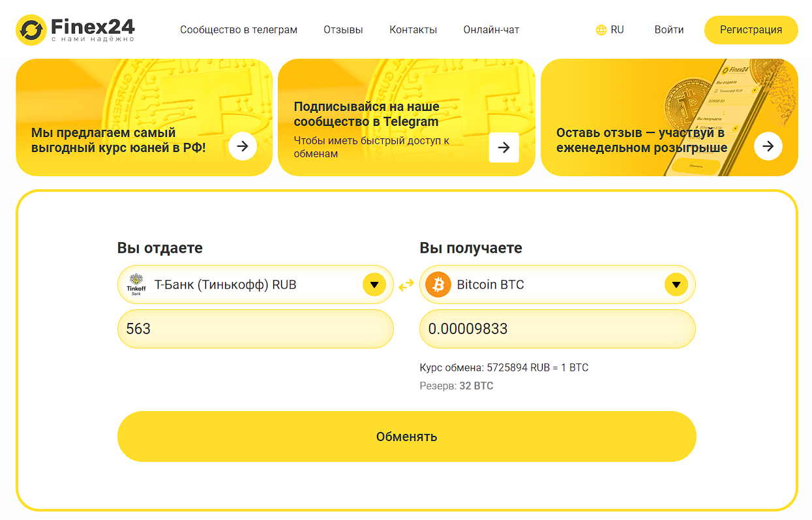Click 'Оставь отзыв' giveaway banner text
The image size is (812, 520).
tap(642, 140)
